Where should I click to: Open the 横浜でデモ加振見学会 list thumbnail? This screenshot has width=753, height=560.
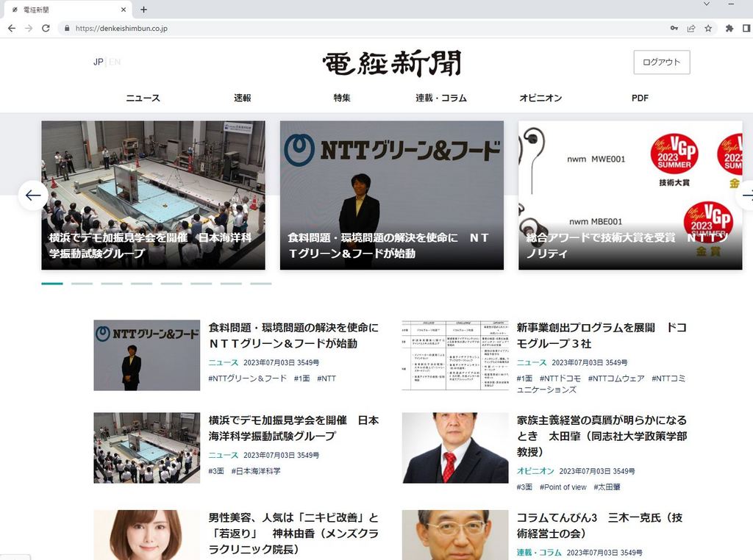pyautogui.click(x=146, y=448)
